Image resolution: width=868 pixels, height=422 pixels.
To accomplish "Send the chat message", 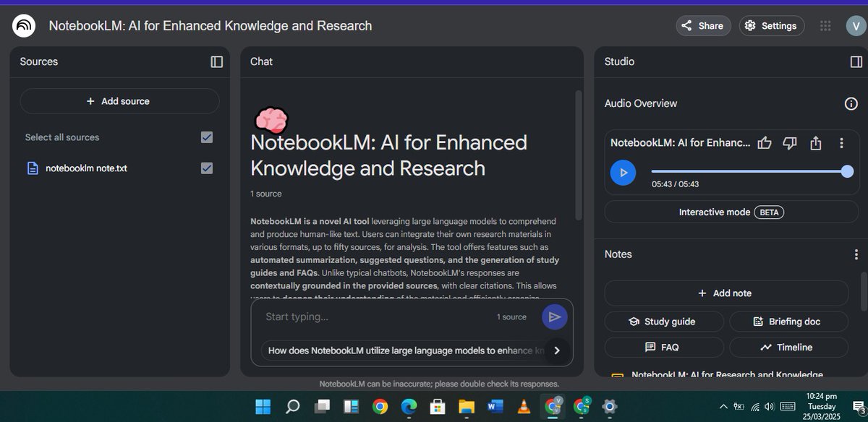I will pyautogui.click(x=555, y=317).
